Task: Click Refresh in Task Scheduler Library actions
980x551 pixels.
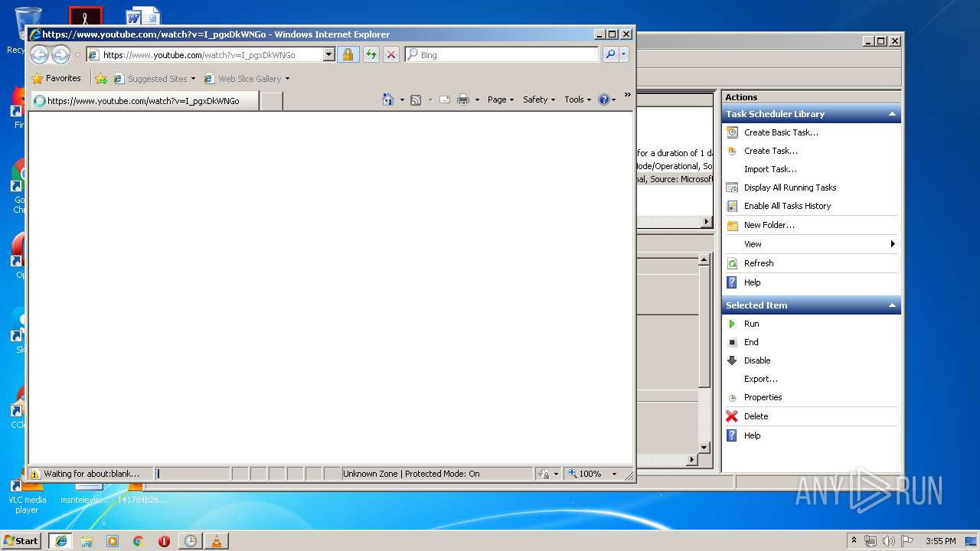Action: point(759,263)
